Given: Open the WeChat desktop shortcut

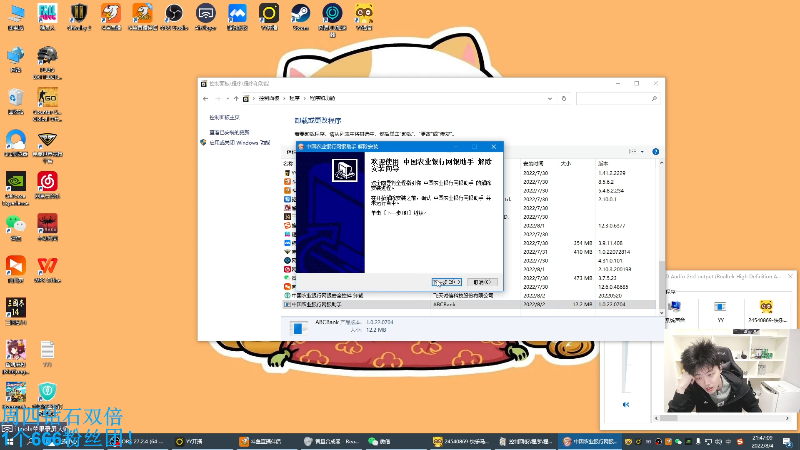Looking at the screenshot, I should pyautogui.click(x=16, y=228).
